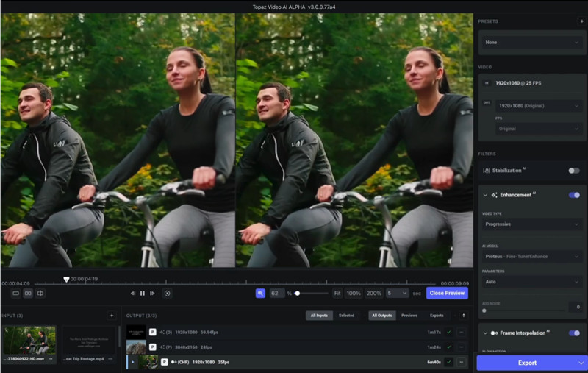Click the Enhancement sparkle icon
Image resolution: width=588 pixels, height=373 pixels.
[494, 195]
